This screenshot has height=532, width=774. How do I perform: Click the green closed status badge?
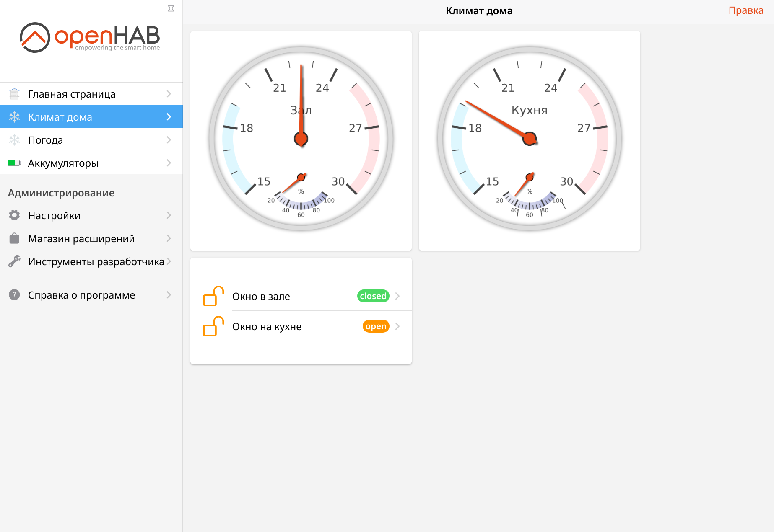coord(373,296)
